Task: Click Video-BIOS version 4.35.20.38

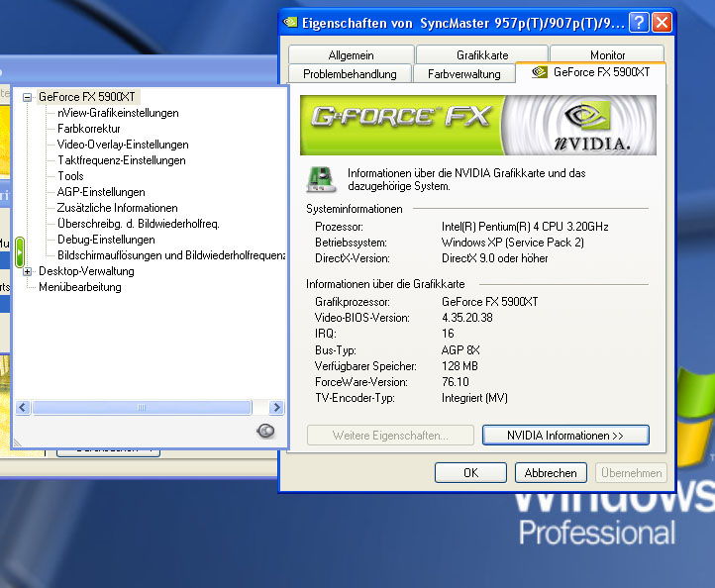Action: coord(467,318)
